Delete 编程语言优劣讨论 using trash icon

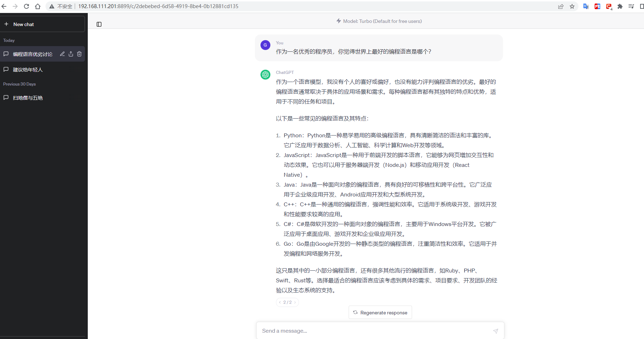point(79,54)
